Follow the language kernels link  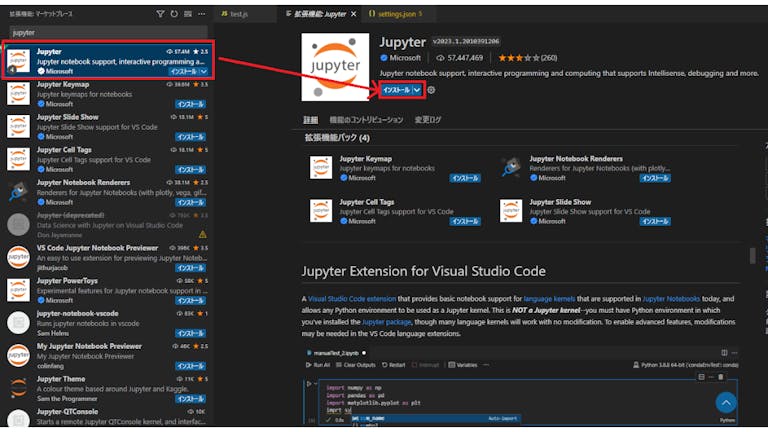click(x=549, y=299)
